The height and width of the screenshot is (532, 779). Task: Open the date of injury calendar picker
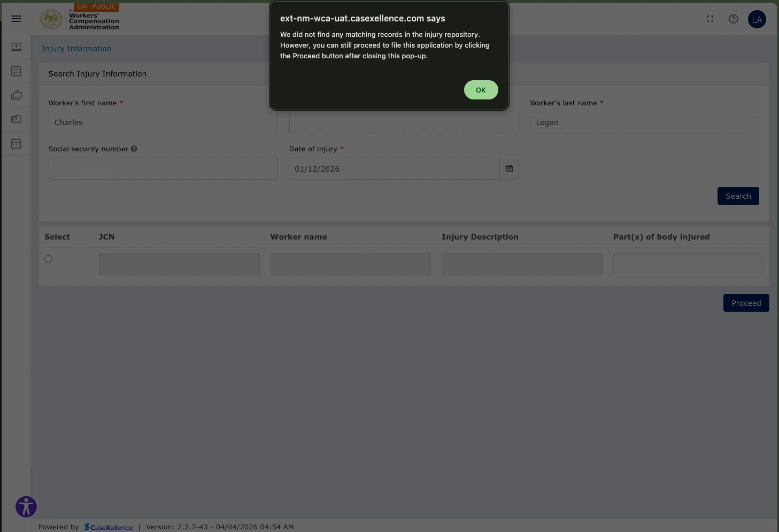pyautogui.click(x=509, y=168)
